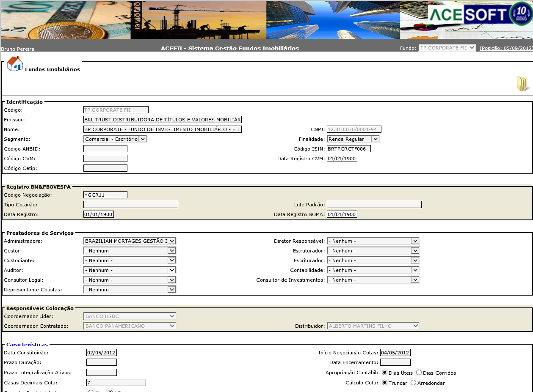Click the user name Bruno Pereira
The width and height of the screenshot is (533, 392).
click(18, 49)
